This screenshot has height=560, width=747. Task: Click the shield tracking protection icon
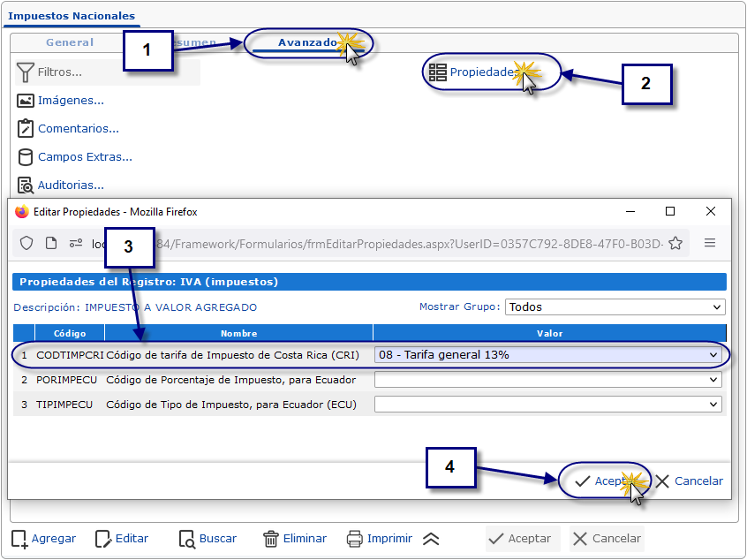click(x=26, y=244)
